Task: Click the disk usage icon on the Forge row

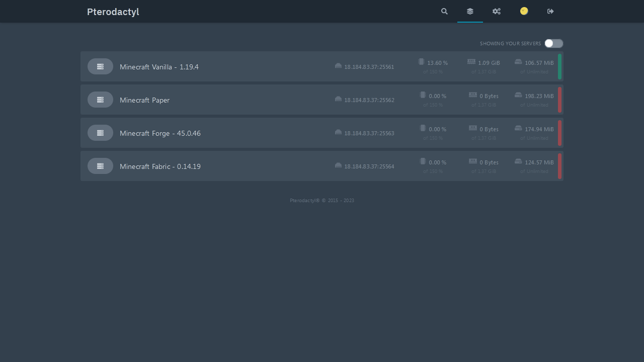Action: 518,128
